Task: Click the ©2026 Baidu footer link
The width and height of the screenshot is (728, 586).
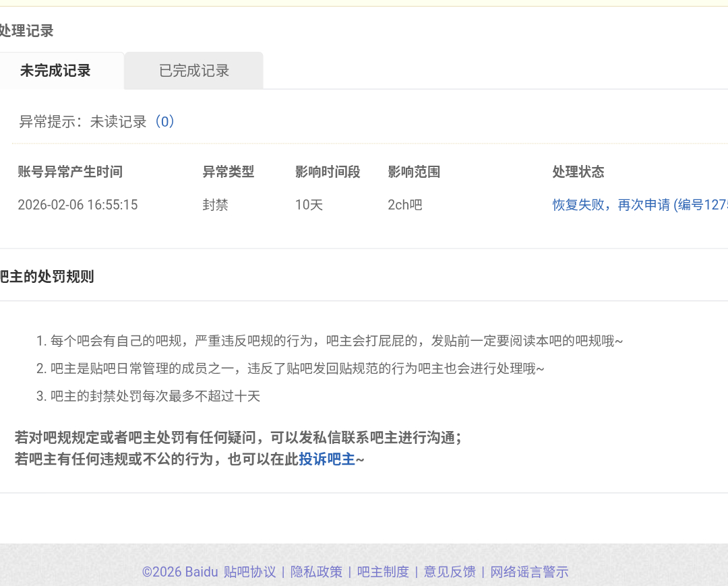Action: [179, 572]
